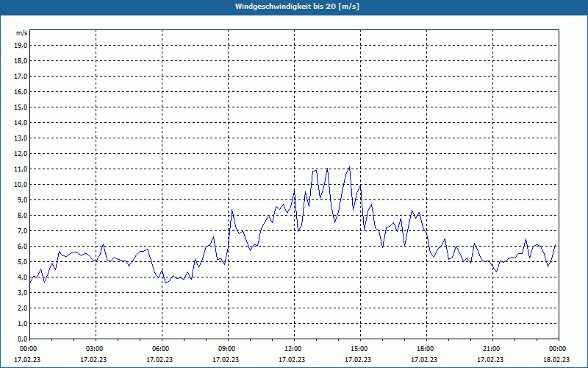
Task: Click the 9,0 y-axis label
Action: pyautogui.click(x=23, y=199)
